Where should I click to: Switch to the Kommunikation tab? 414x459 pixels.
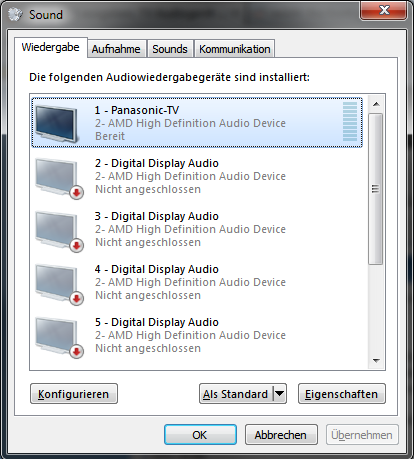(x=235, y=49)
